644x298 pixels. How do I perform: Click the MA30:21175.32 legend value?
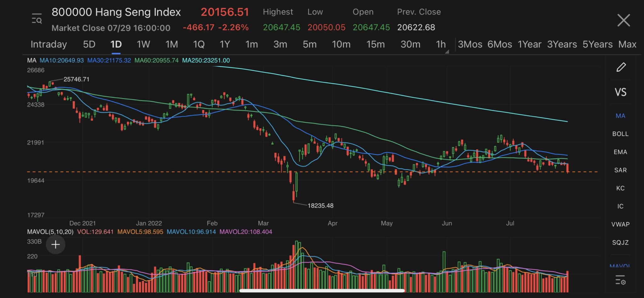[109, 60]
